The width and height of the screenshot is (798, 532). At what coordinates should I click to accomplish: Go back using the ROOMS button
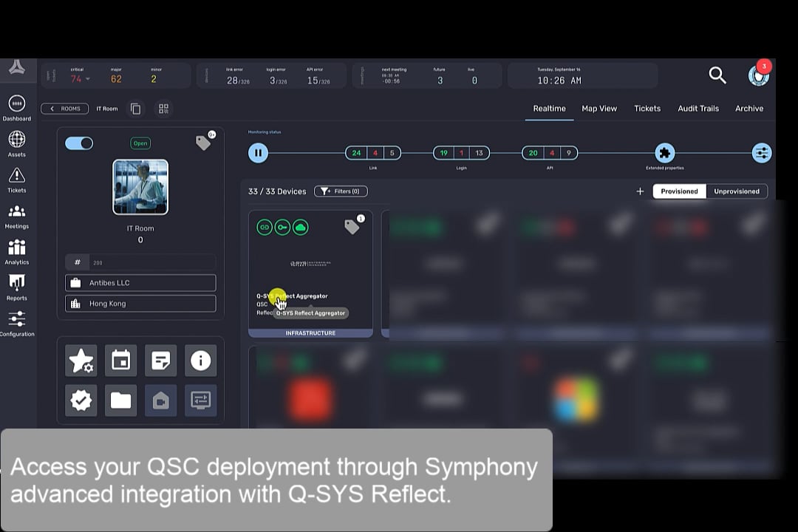(65, 109)
